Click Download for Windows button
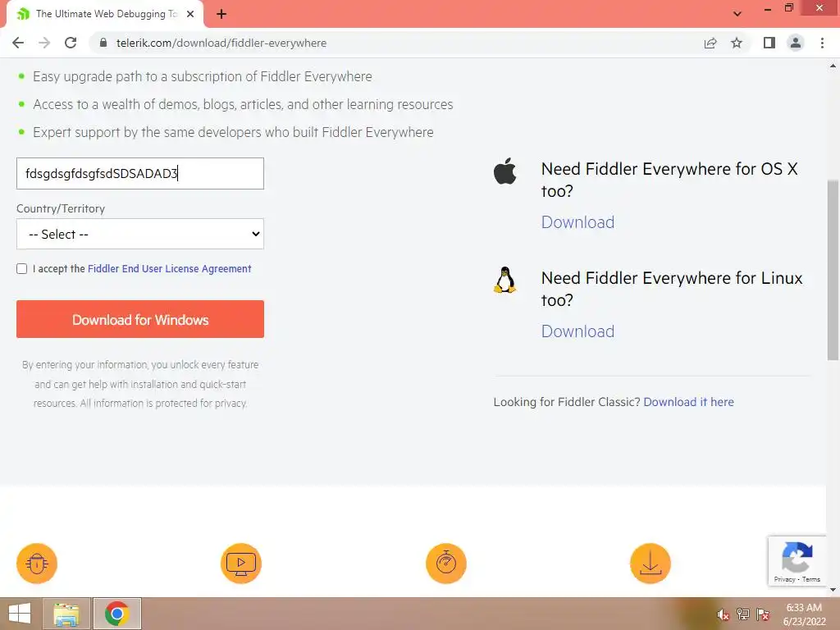Image resolution: width=840 pixels, height=630 pixels. point(140,319)
